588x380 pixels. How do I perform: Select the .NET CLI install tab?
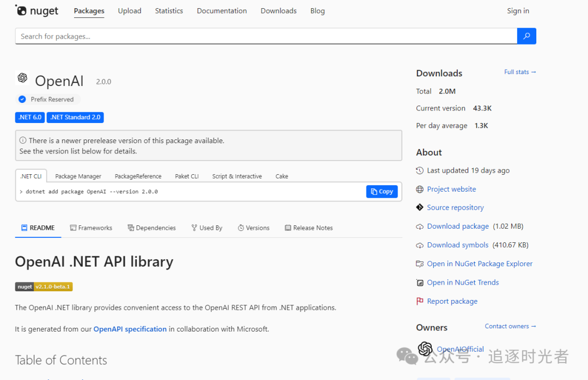click(x=31, y=176)
